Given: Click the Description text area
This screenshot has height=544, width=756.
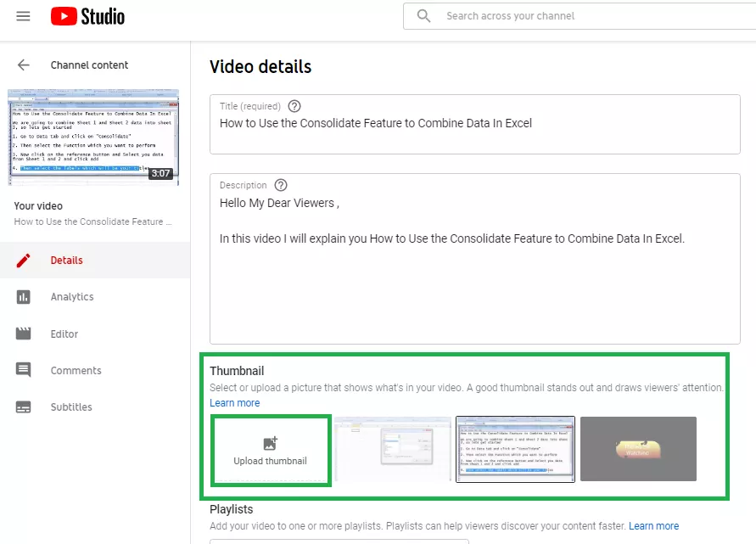Looking at the screenshot, I should click(x=475, y=259).
